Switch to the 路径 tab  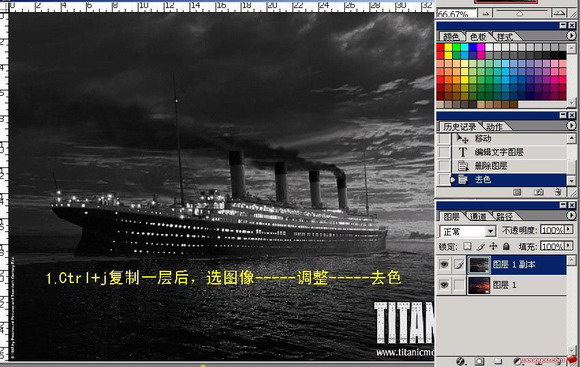click(504, 216)
